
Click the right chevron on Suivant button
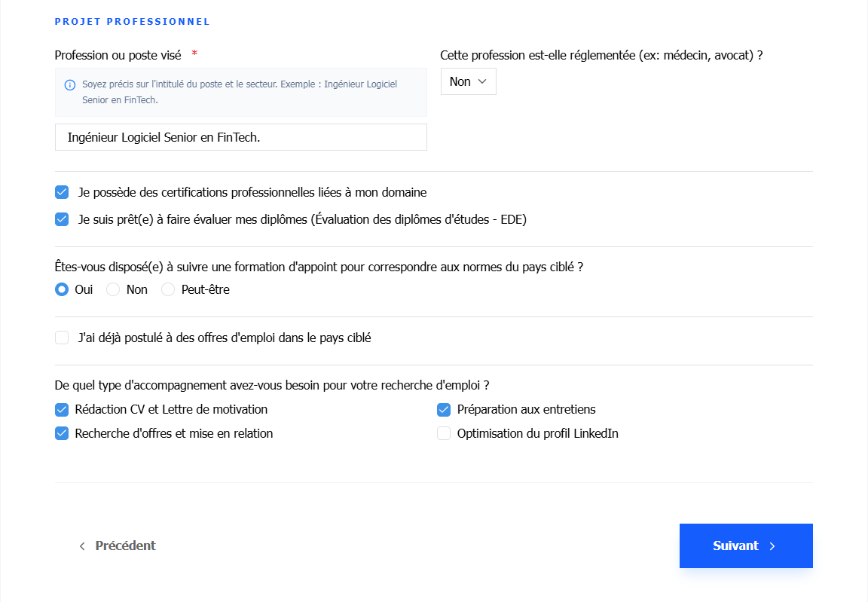tap(772, 546)
